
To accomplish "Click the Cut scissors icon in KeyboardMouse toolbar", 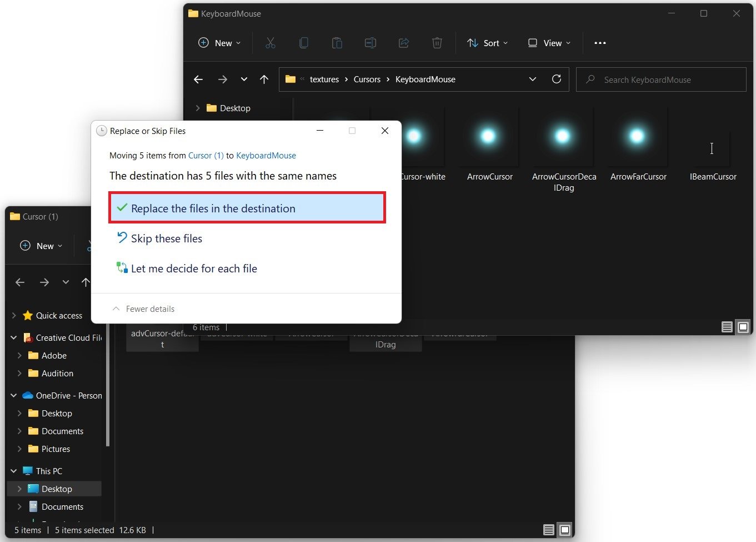I will tap(271, 43).
